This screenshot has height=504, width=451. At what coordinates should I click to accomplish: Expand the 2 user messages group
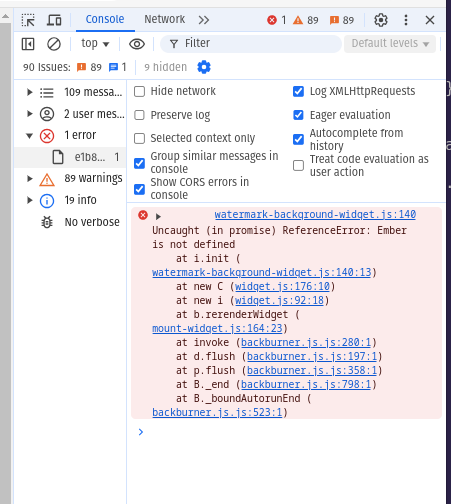tap(29, 114)
